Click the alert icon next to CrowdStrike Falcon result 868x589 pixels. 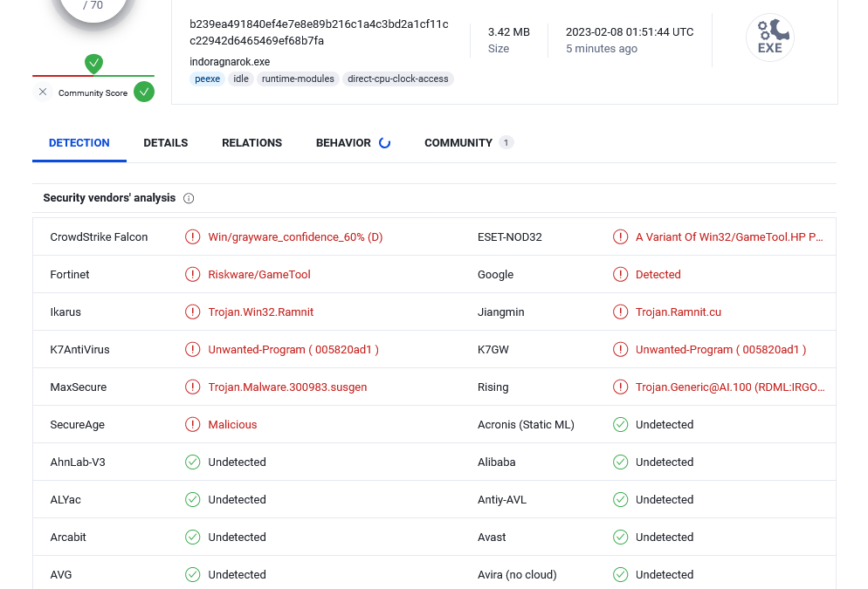click(193, 237)
